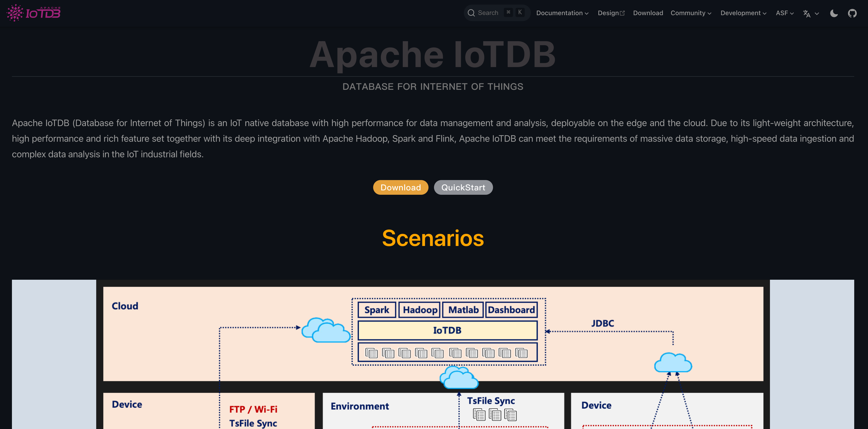
Task: Toggle dark mode with the moon icon
Action: point(834,13)
